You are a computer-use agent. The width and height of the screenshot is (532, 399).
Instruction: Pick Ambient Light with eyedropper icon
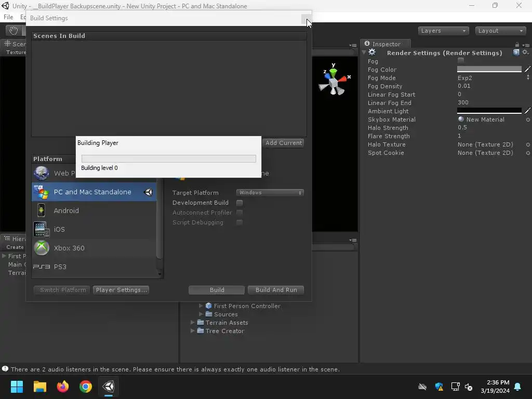click(527, 111)
